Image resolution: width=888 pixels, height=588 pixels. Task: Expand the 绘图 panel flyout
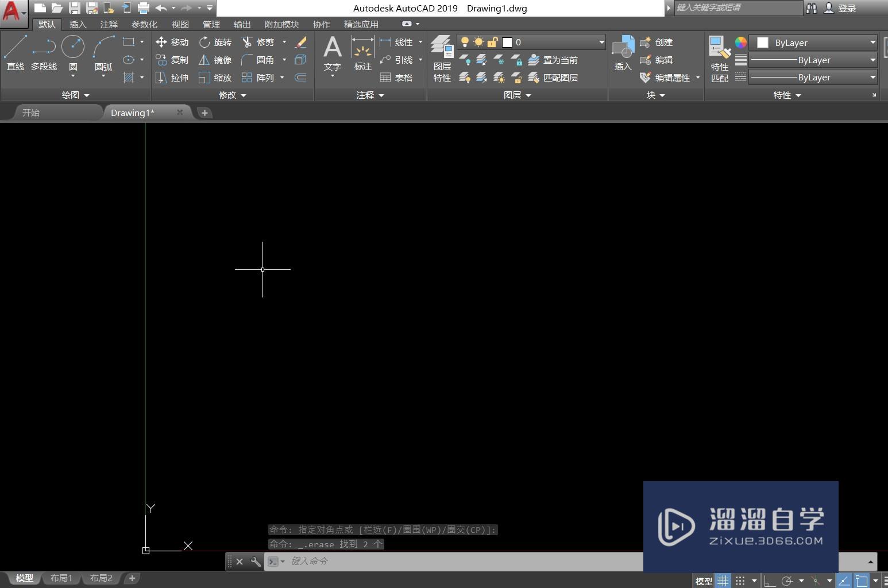75,95
